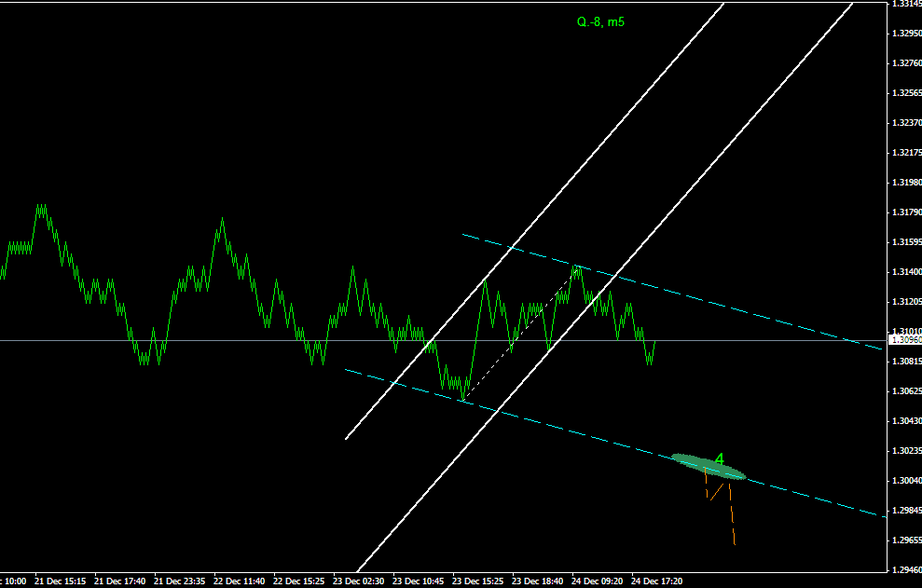Click price level 1.31205 on axis
Image resolution: width=922 pixels, height=588 pixels.
[907, 301]
